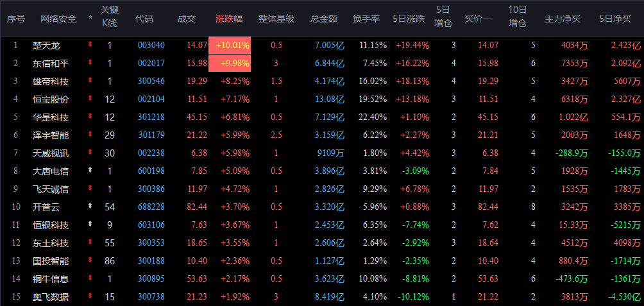Sort by the 关键K线 column header
Screen dimensions: 644x306
pos(109,17)
